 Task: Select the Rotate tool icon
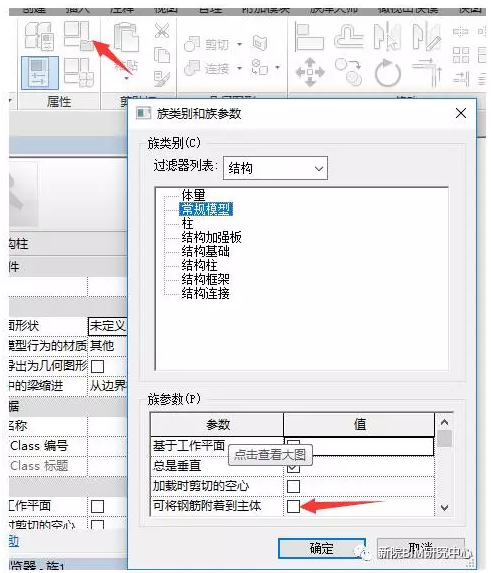click(x=388, y=72)
